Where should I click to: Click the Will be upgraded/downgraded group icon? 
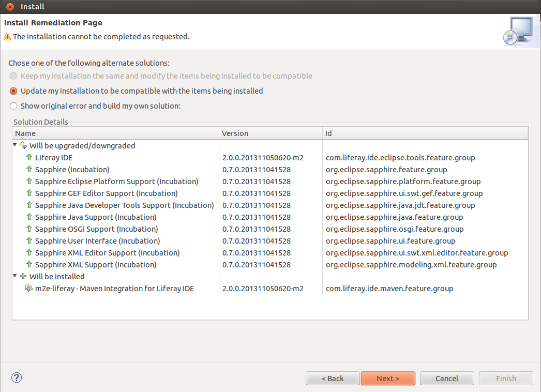(23, 146)
